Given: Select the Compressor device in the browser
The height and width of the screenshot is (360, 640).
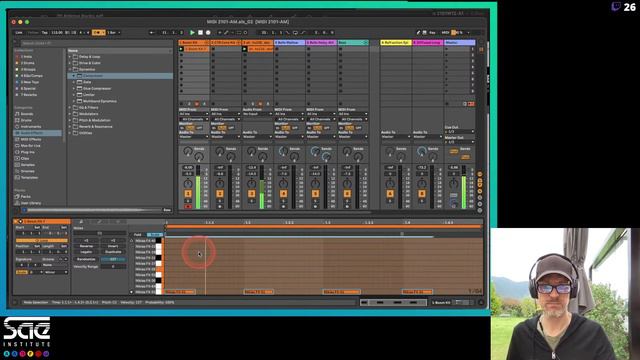Looking at the screenshot, I should tap(93, 76).
